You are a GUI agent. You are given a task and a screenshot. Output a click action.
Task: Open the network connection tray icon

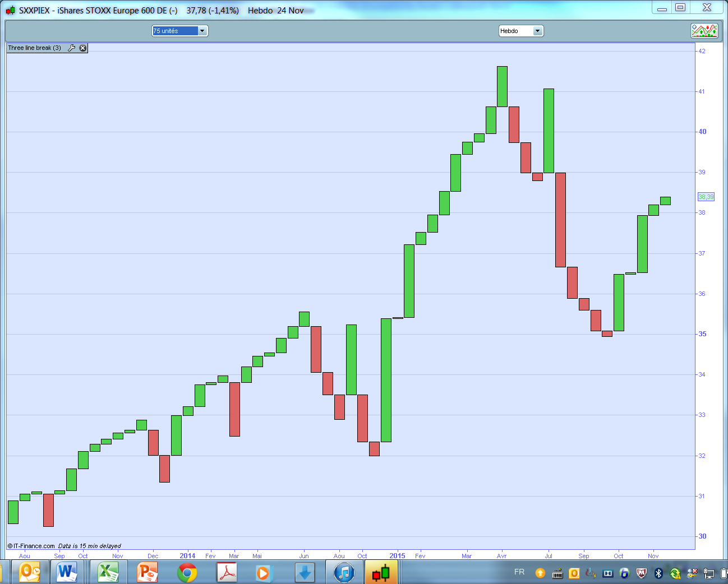[x=709, y=573]
